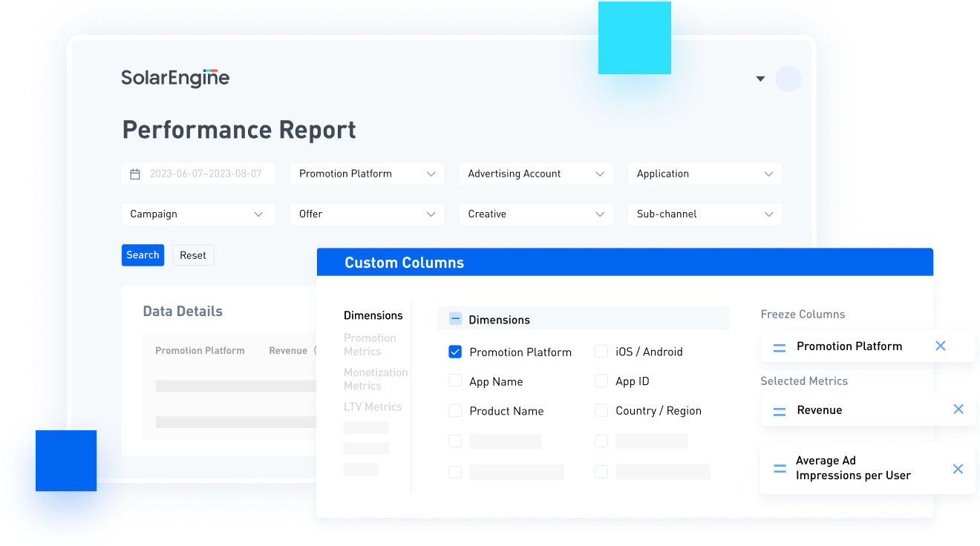Click the Freeze Columns label
This screenshot has height=546, width=980.
(803, 315)
